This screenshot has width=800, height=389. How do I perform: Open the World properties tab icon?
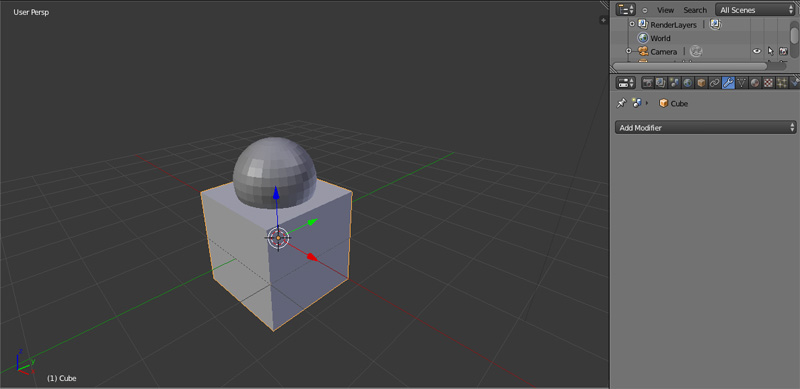[x=688, y=83]
